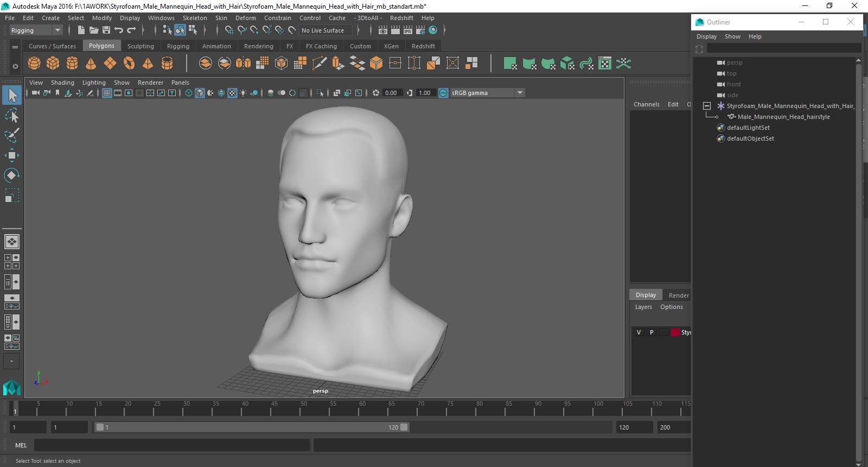Select Male_Mannequin_Head_hairstyle in Outliner
Image resolution: width=868 pixels, height=467 pixels.
(783, 117)
